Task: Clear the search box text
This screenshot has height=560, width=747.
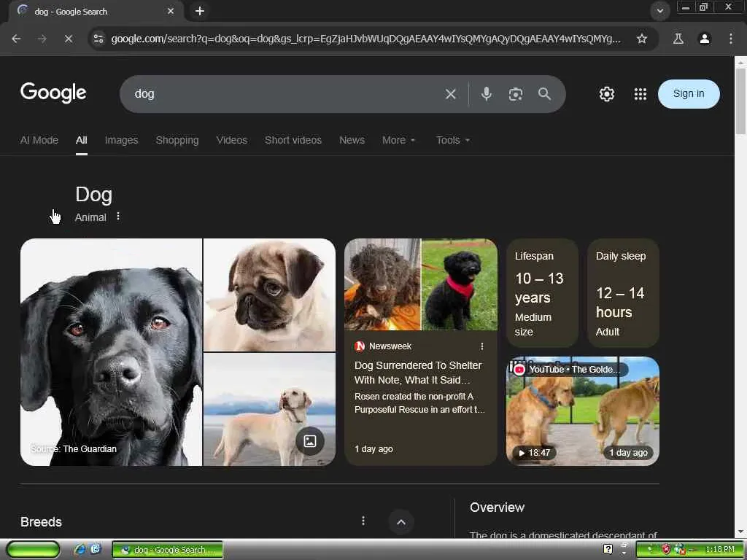Action: (x=450, y=94)
